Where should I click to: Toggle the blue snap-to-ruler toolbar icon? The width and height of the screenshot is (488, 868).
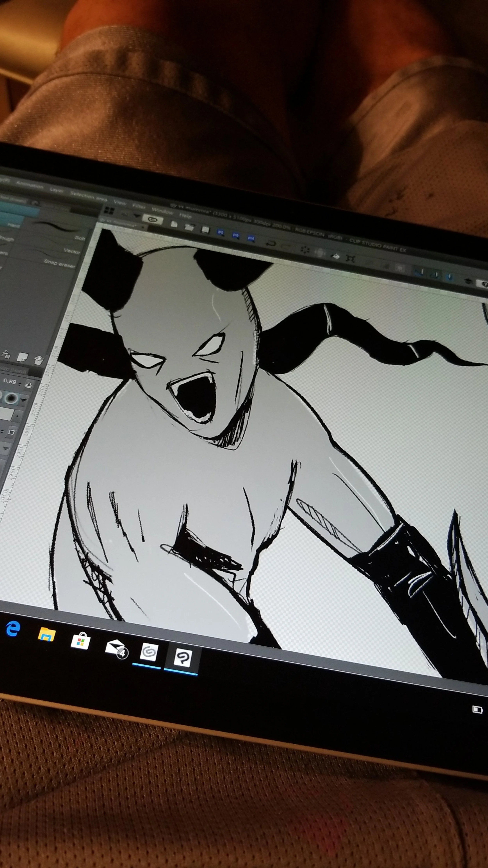coord(419,273)
